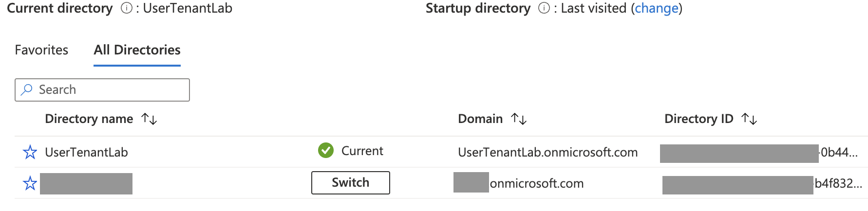Select the UserTenantLab directory name
The image size is (868, 211).
(x=86, y=152)
